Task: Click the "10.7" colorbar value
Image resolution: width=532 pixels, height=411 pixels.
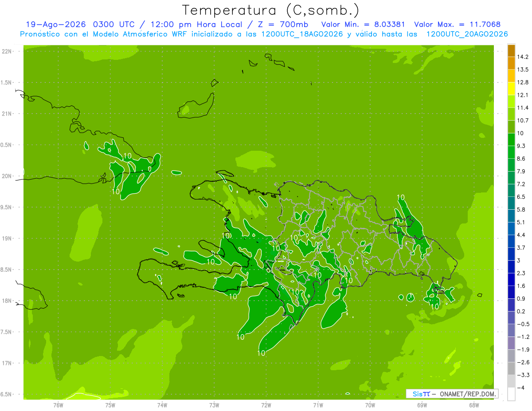Action: [523, 120]
